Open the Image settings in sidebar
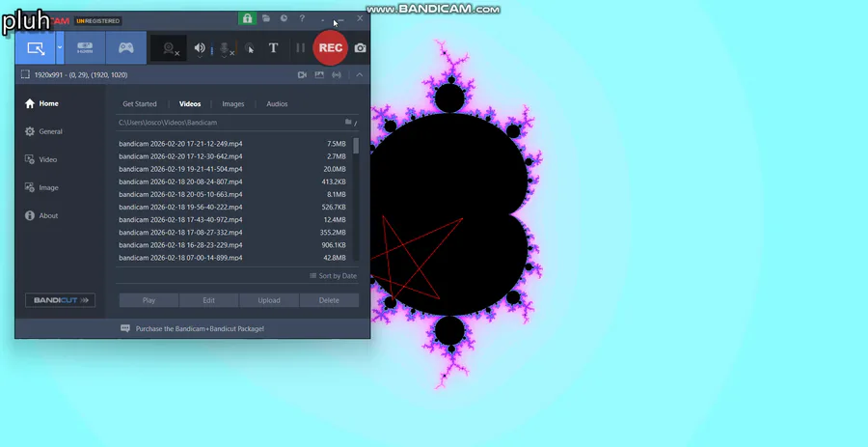Viewport: 868px width, 447px height. tap(41, 187)
